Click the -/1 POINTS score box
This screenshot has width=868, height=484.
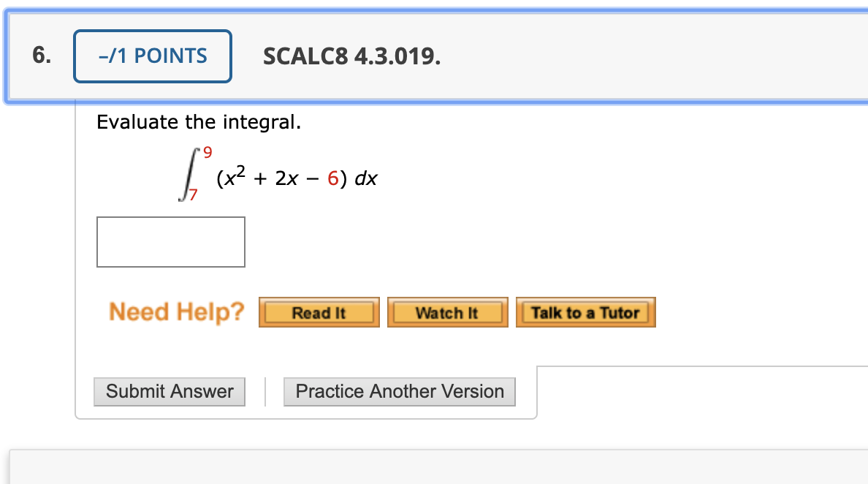pos(152,55)
